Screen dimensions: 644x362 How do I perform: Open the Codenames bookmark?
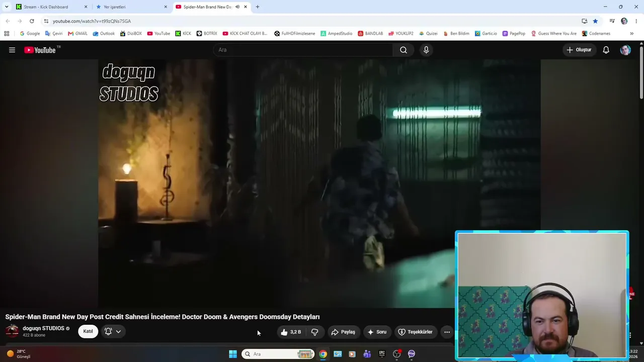point(596,34)
